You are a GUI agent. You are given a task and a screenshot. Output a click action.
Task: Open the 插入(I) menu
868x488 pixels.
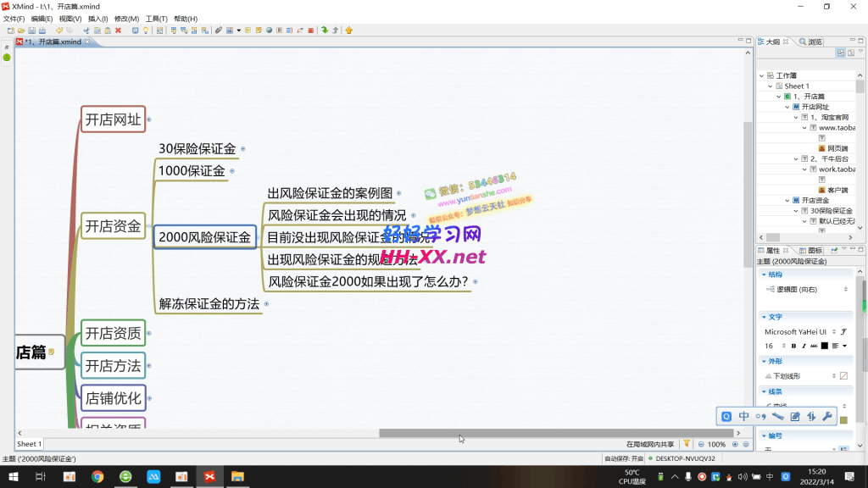coord(98,19)
